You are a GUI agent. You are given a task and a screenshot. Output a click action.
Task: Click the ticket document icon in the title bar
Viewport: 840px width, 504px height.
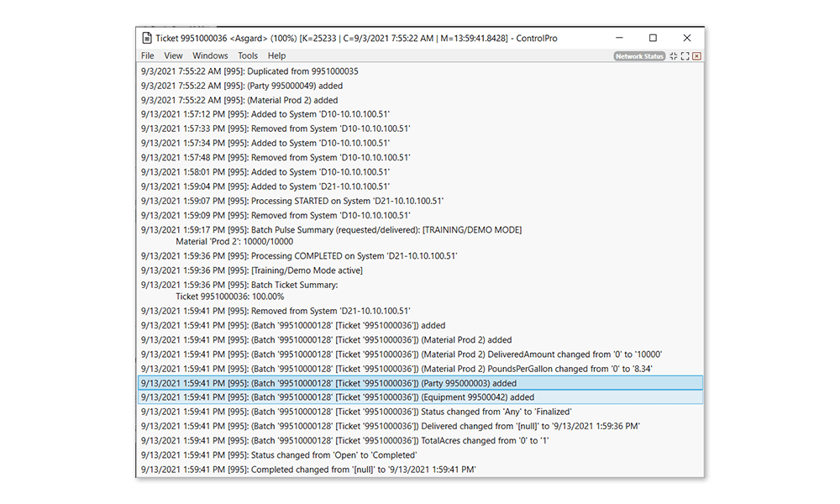[x=147, y=38]
